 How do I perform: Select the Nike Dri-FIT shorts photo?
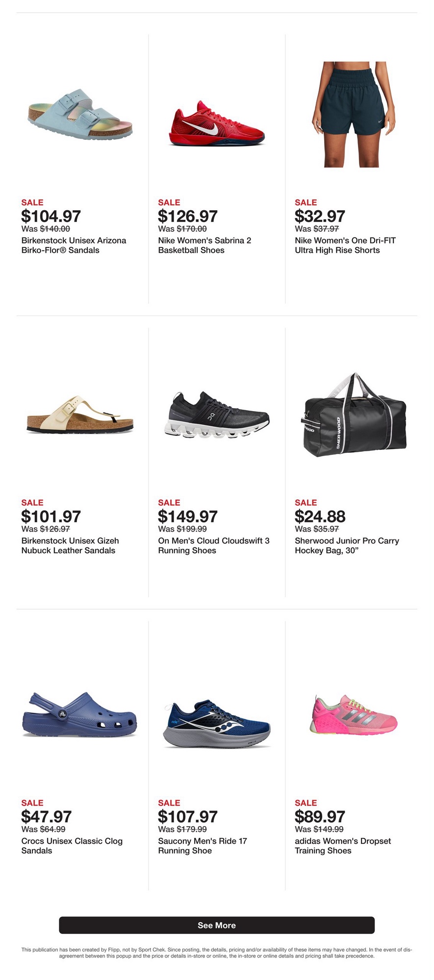tap(353, 115)
